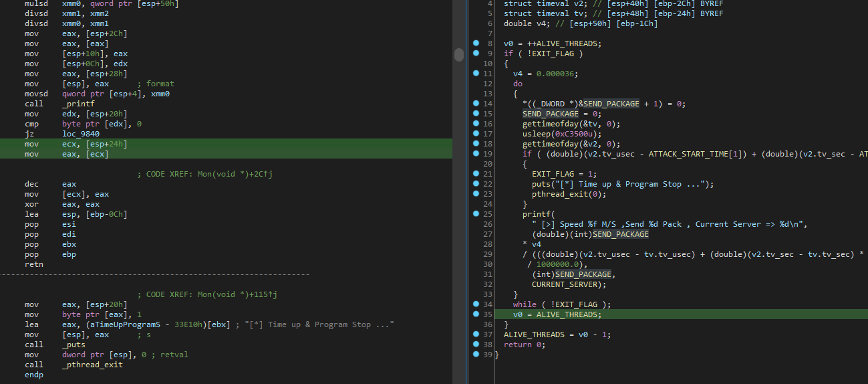Screen dimensions: 868x384
Task: Jump to _printf in the disassembly
Action: point(79,104)
